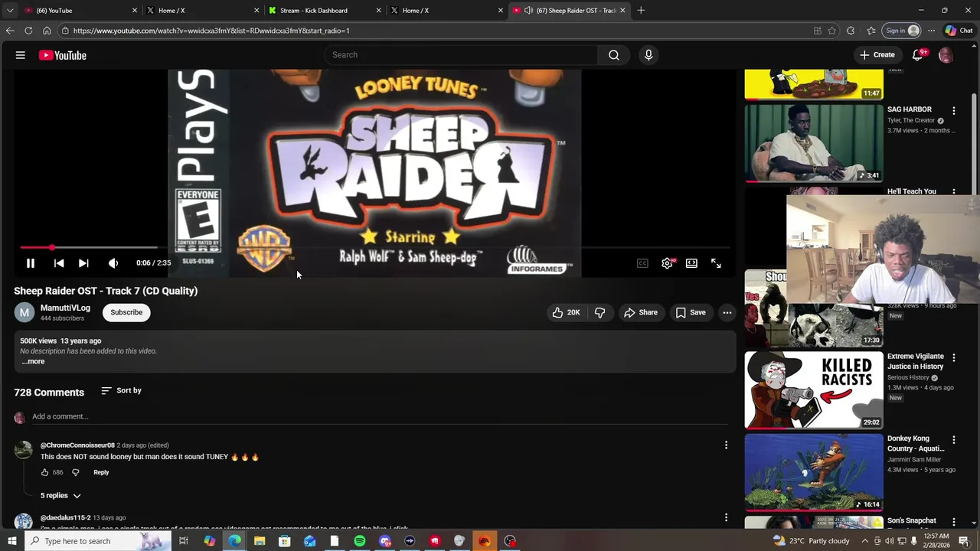The width and height of the screenshot is (980, 551).
Task: Open browser Favorites menu icon
Action: click(871, 31)
